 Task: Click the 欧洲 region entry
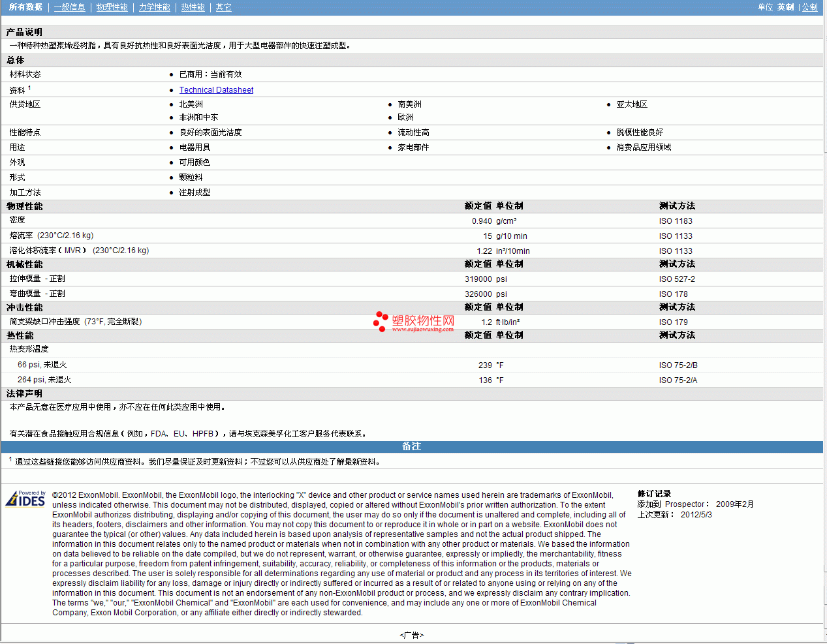pyautogui.click(x=405, y=117)
